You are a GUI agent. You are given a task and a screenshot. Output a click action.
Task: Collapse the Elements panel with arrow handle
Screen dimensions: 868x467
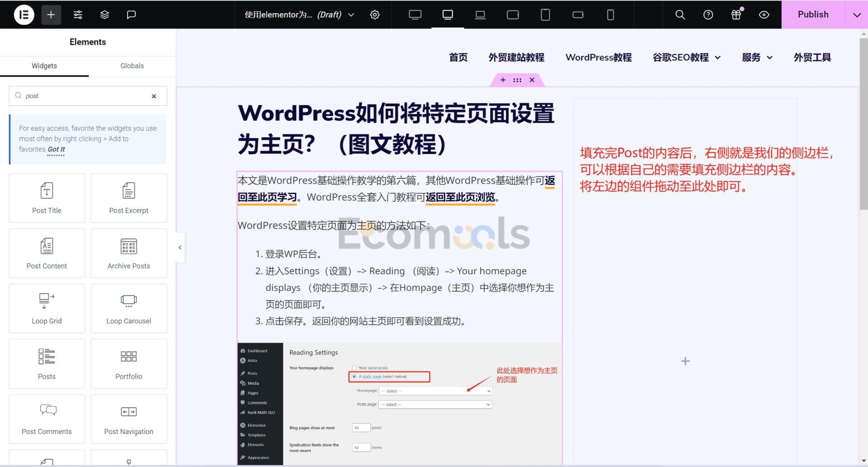[180, 248]
